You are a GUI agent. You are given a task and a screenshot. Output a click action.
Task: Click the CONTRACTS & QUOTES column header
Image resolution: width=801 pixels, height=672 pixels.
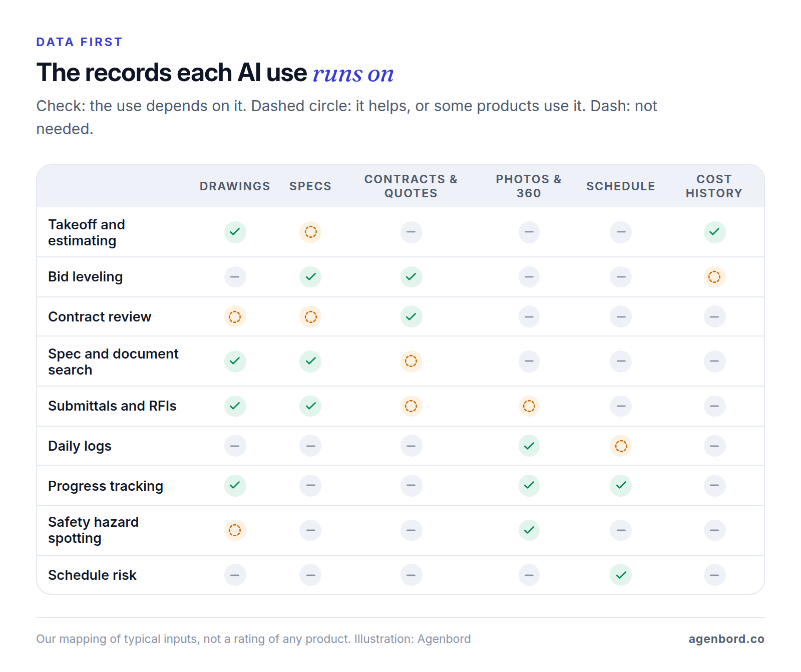(411, 186)
